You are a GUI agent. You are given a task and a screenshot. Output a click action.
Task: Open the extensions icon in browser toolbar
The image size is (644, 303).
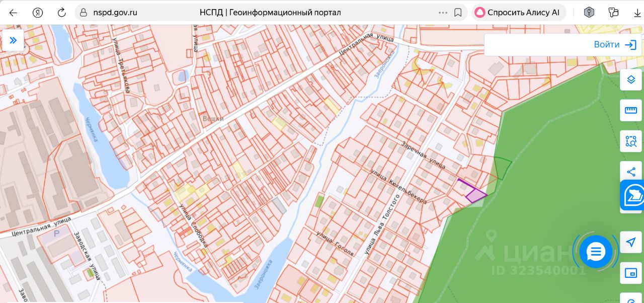pyautogui.click(x=613, y=13)
